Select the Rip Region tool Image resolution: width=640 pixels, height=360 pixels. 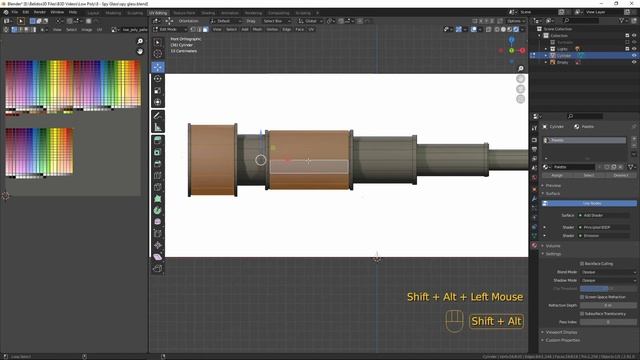(x=158, y=269)
